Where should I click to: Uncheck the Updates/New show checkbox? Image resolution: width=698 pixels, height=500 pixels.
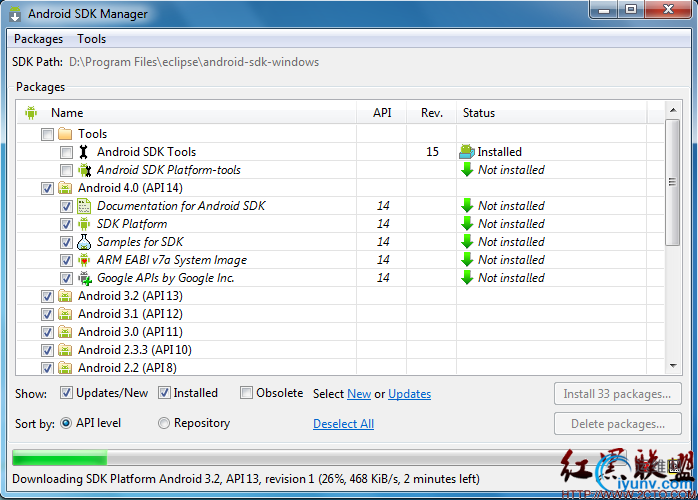[66, 393]
